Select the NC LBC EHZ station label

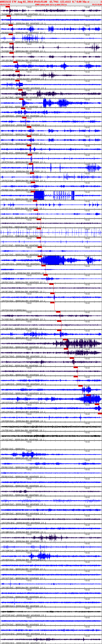pos(23,218)
